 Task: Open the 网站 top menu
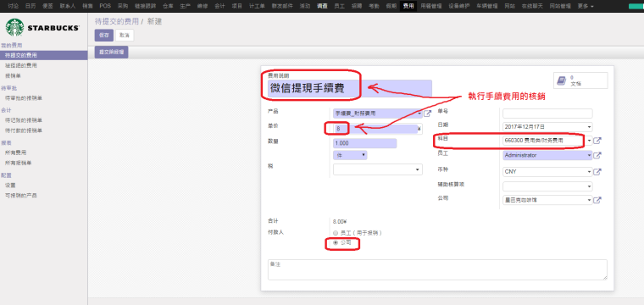510,6
